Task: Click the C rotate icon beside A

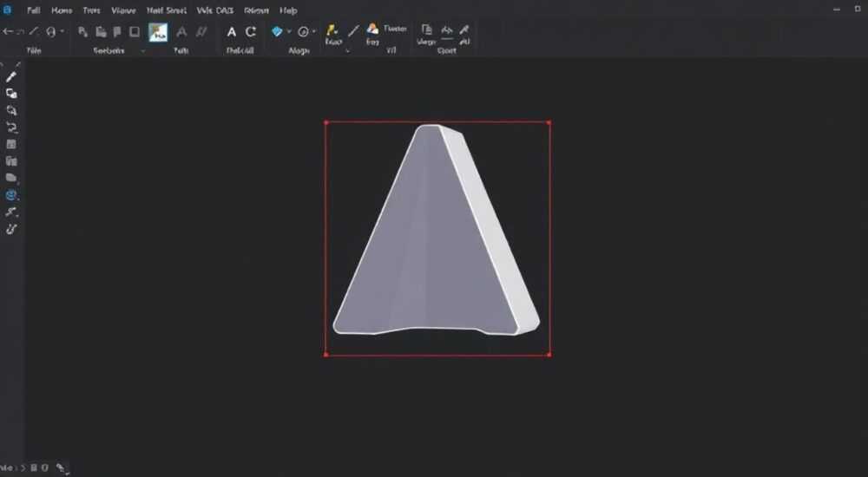Action: tap(251, 31)
